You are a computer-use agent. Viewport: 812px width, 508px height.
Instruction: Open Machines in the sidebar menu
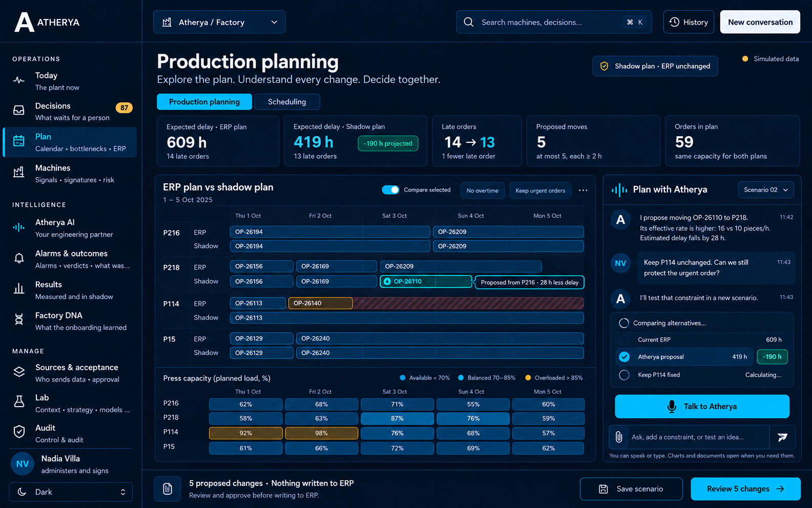[70, 173]
